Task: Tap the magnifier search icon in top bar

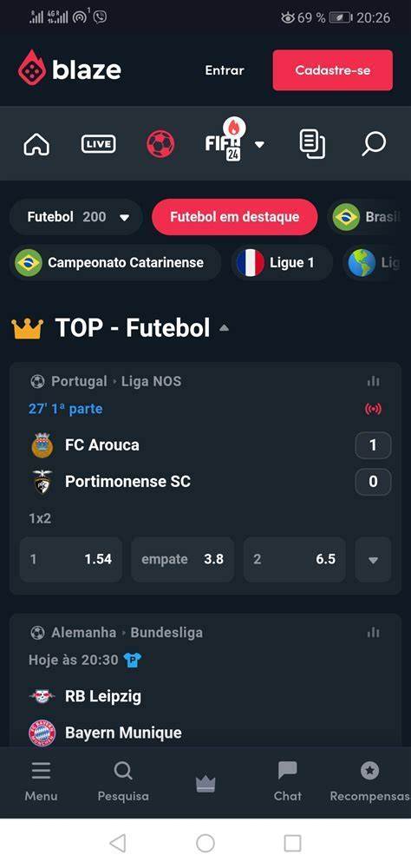Action: click(374, 144)
